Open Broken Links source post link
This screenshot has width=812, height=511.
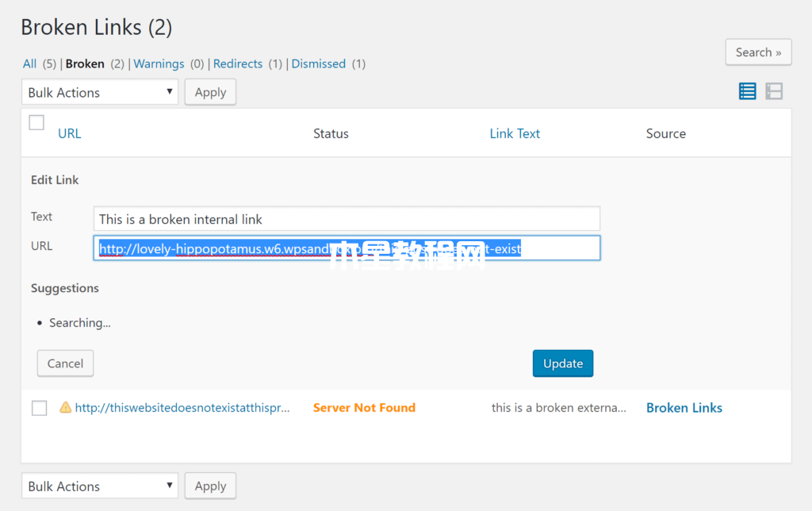[x=684, y=408]
